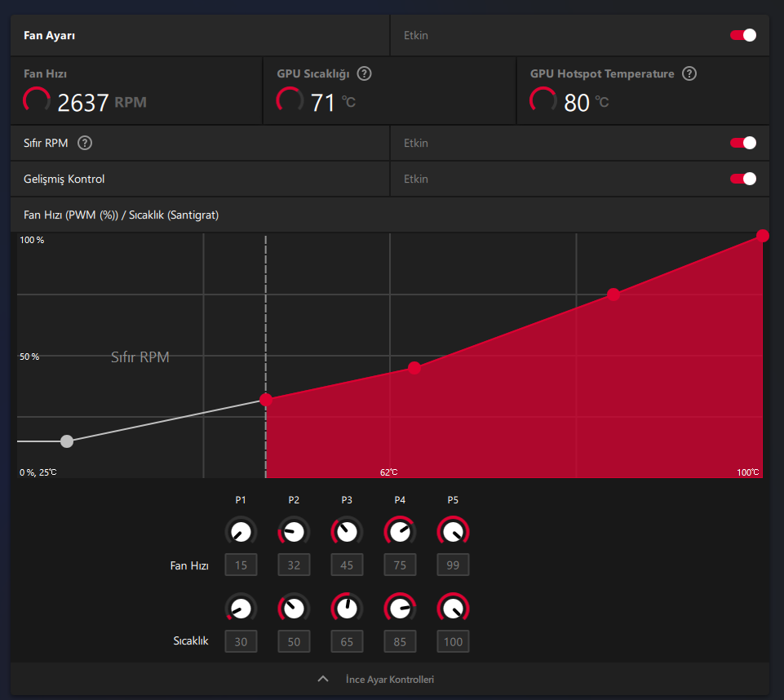Screen dimensions: 784x700
Task: Open the GPU Sıcaklığı help icon
Action: (x=364, y=73)
